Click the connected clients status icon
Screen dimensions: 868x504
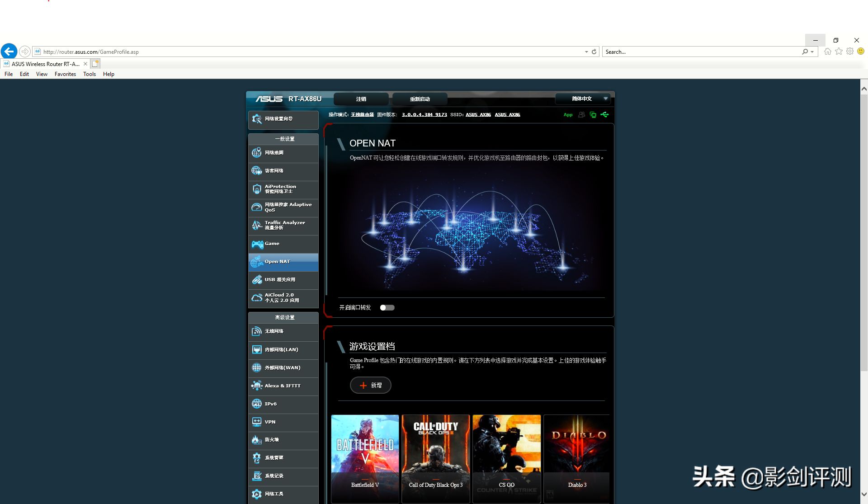pos(581,115)
